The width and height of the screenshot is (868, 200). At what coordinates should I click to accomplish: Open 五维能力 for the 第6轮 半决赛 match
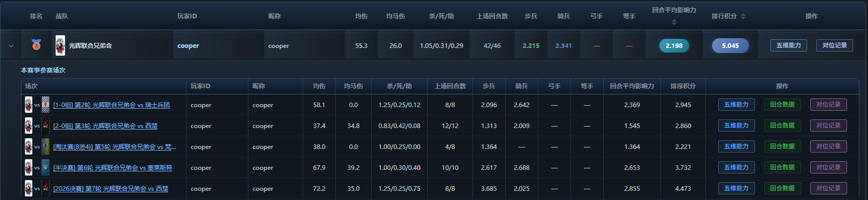[x=737, y=167]
